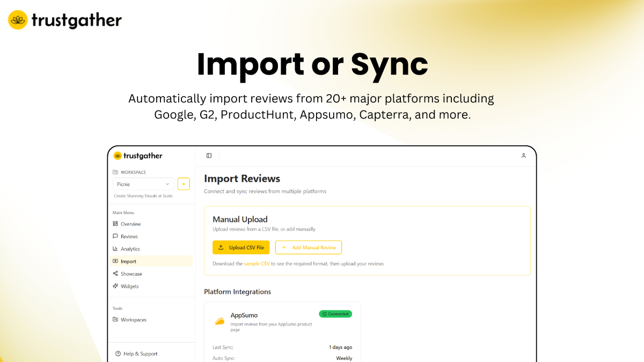Click the Upload CSV File button
This screenshot has height=362, width=644.
click(x=241, y=247)
